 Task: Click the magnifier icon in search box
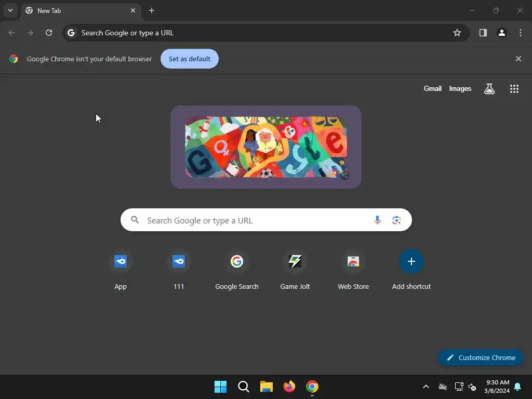pos(135,220)
